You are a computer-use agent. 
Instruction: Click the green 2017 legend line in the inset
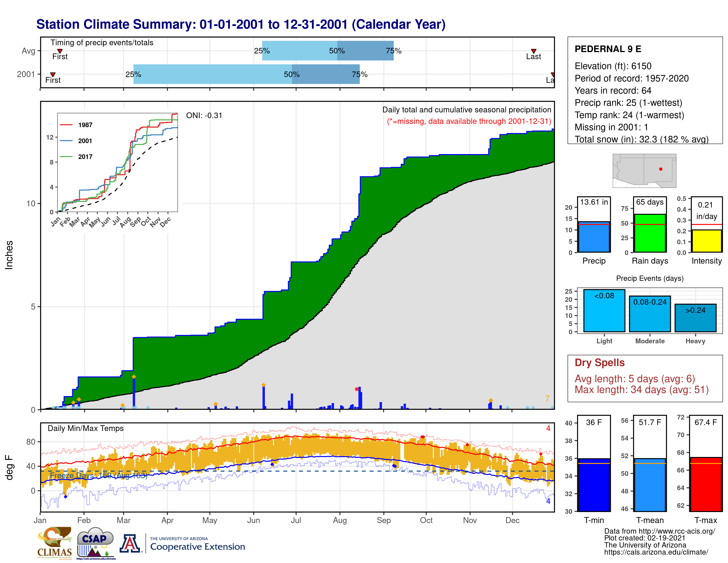click(66, 157)
